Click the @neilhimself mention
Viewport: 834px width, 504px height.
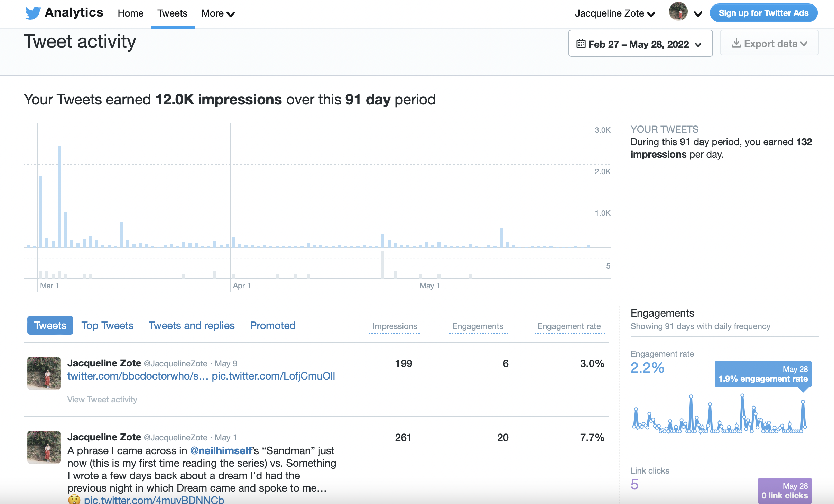pyautogui.click(x=221, y=450)
